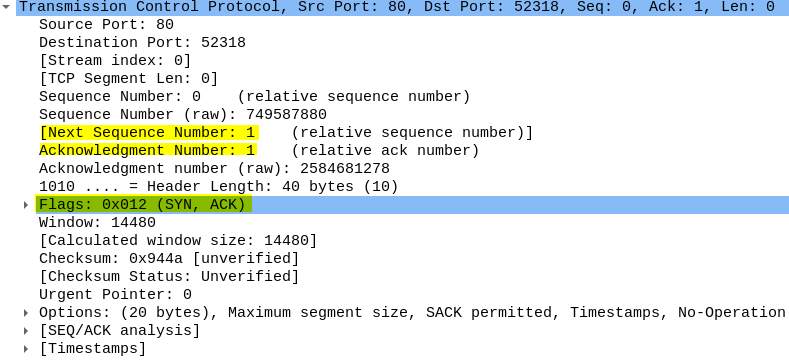Select relative Sequence Number: 0 row
This screenshot has height=361, width=789.
click(255, 97)
